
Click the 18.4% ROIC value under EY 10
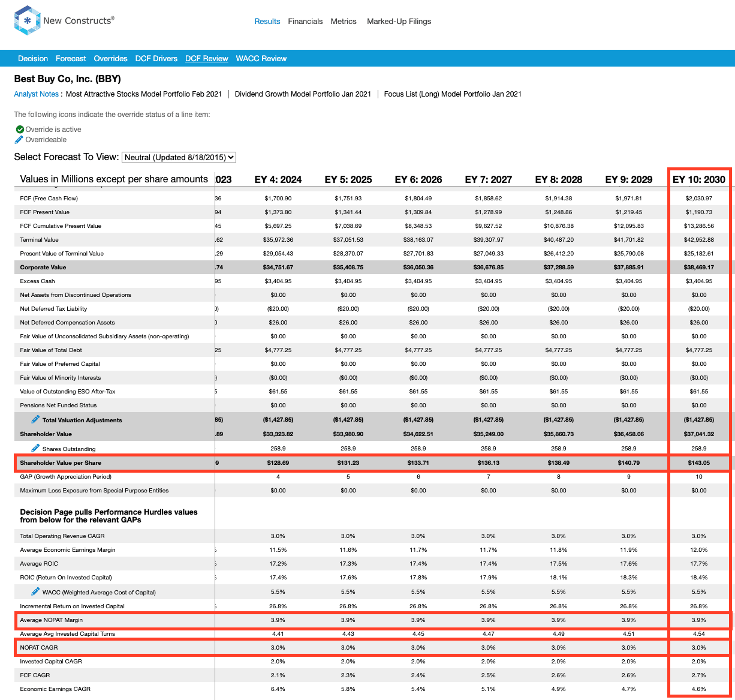699,578
